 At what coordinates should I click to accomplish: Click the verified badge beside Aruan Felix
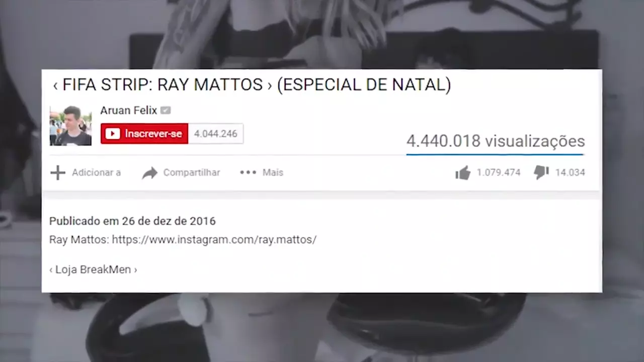point(166,110)
